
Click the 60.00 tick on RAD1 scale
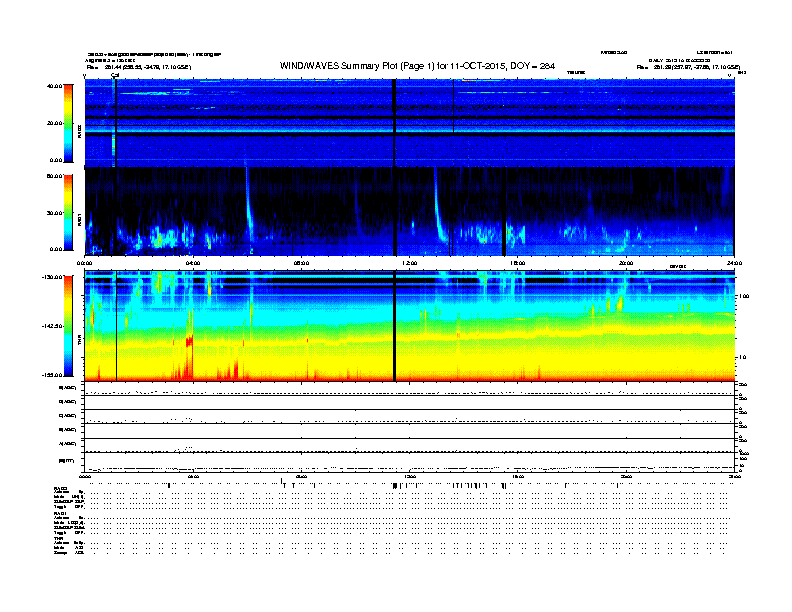pyautogui.click(x=54, y=176)
